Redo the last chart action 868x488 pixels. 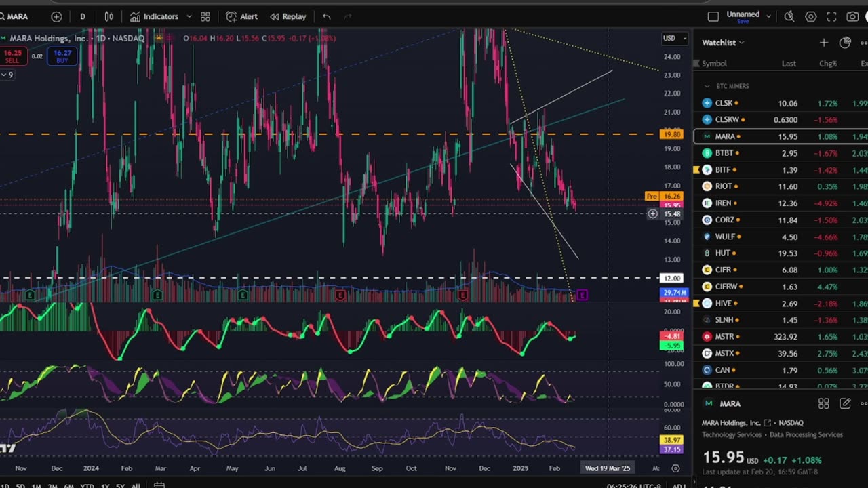click(x=348, y=16)
